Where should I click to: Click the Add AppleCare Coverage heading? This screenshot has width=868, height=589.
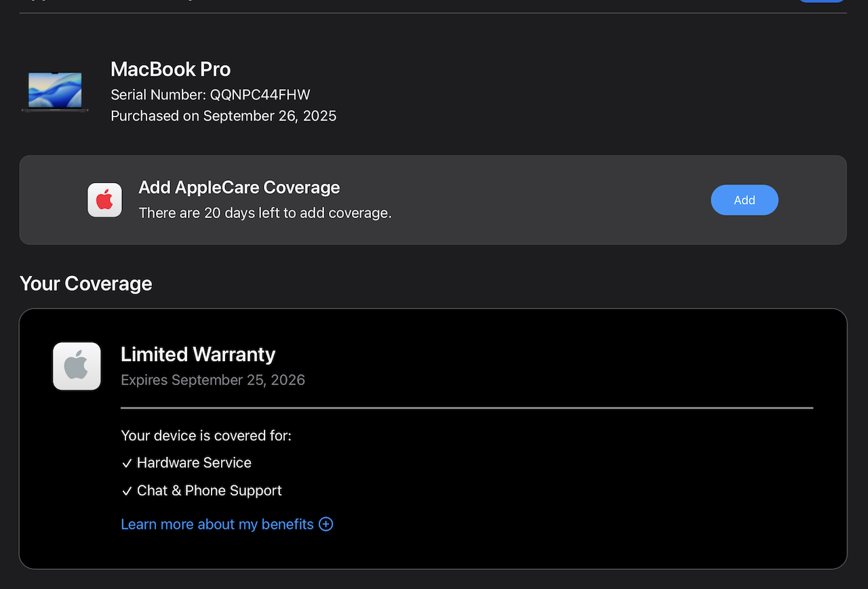click(239, 187)
